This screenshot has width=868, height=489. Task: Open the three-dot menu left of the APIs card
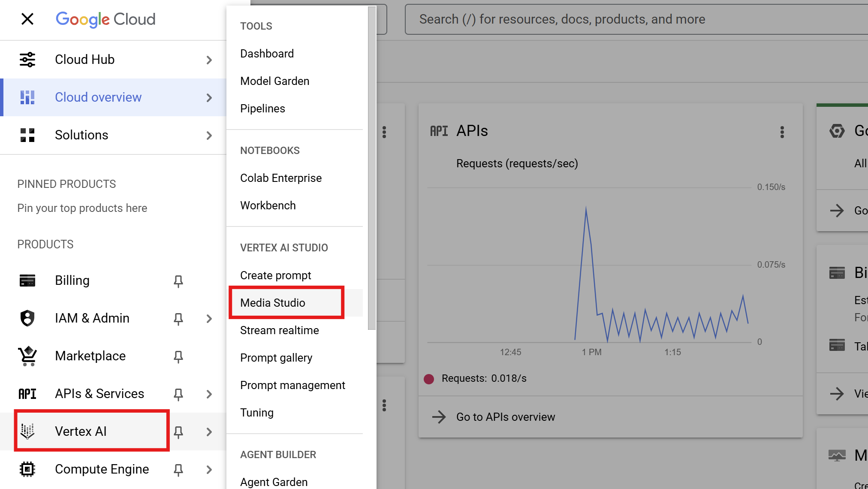click(384, 132)
